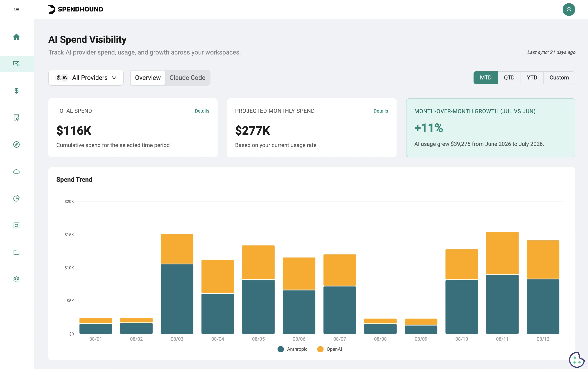The height and width of the screenshot is (369, 588).
Task: Switch to the Claude Code tab
Action: pos(187,77)
